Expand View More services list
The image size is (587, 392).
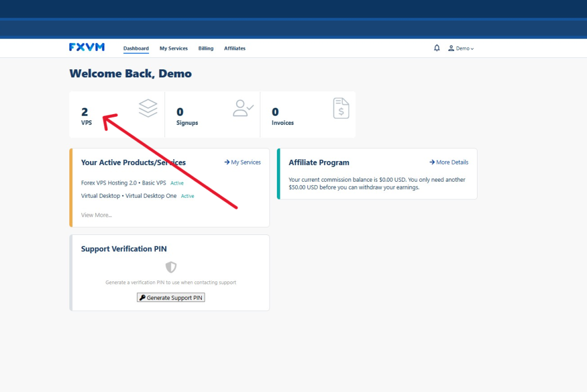96,215
